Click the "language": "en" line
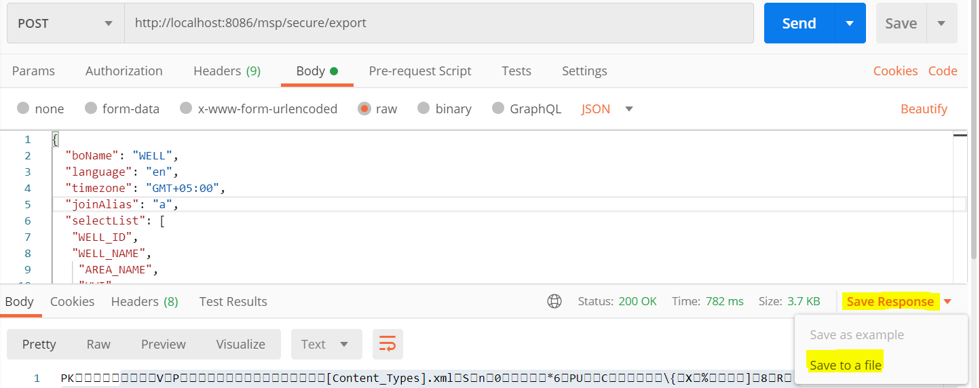 coord(121,172)
